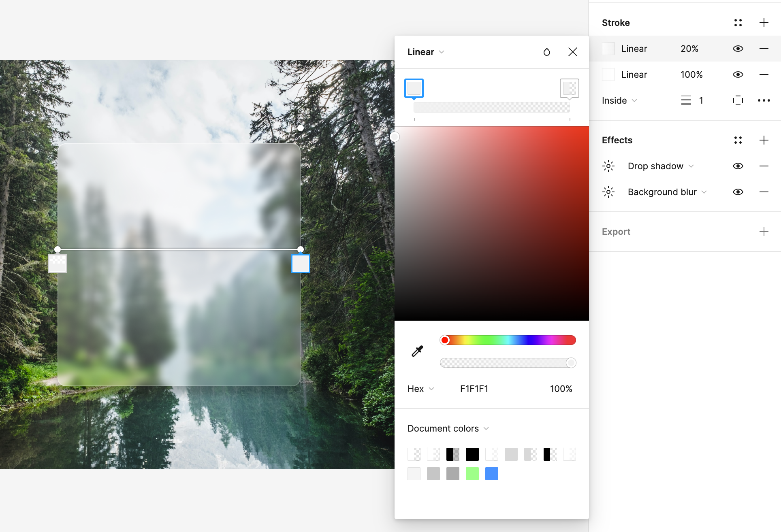The image size is (781, 532).
Task: Toggle Background blur visibility
Action: tap(738, 192)
